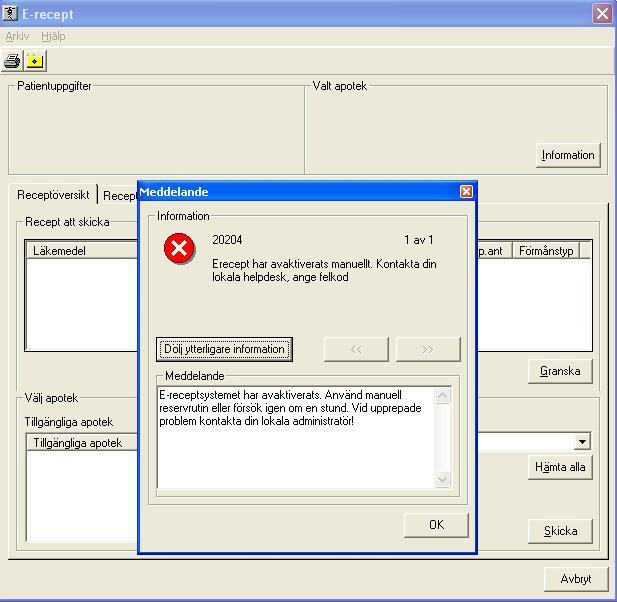
Task: Click the Granska button
Action: pyautogui.click(x=560, y=371)
